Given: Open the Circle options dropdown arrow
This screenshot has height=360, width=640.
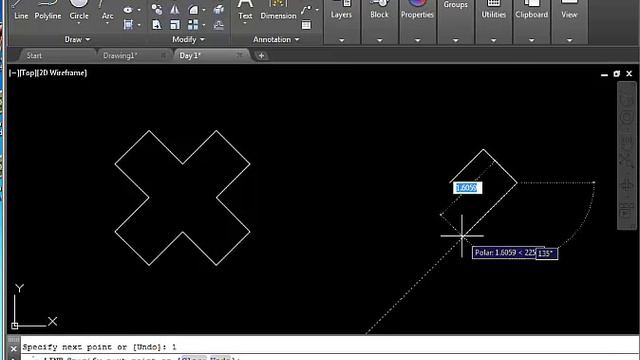Looking at the screenshot, I should tap(79, 23).
